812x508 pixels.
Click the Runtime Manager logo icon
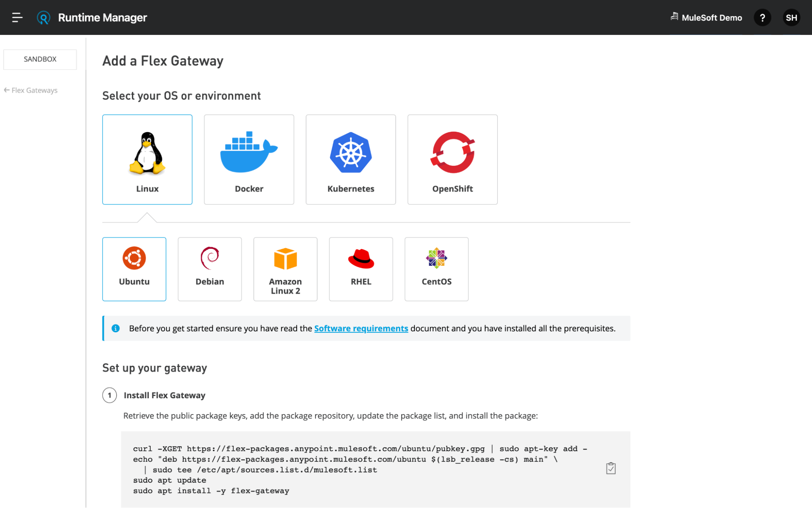(43, 17)
